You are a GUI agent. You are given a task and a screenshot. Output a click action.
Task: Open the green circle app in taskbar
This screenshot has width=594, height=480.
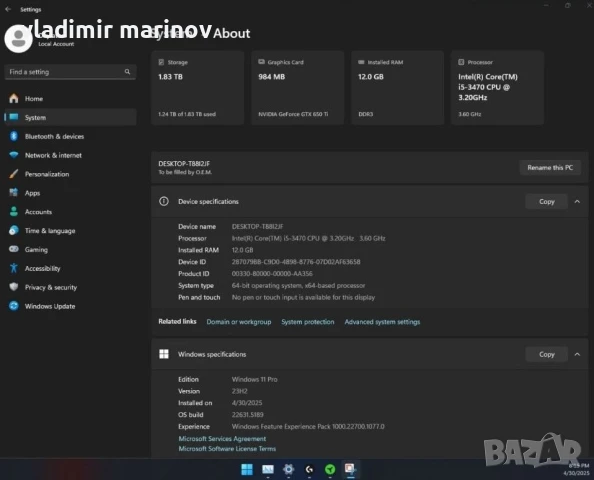click(330, 469)
